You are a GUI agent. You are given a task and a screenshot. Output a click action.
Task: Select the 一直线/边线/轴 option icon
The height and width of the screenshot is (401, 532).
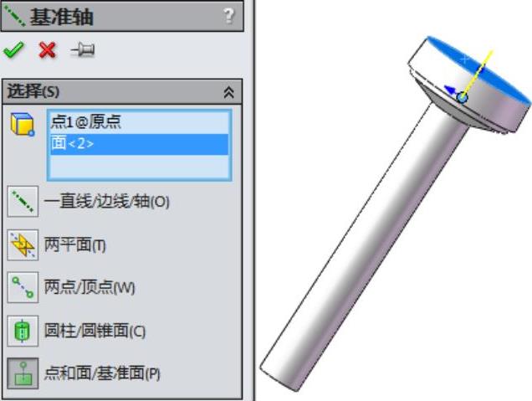click(23, 202)
